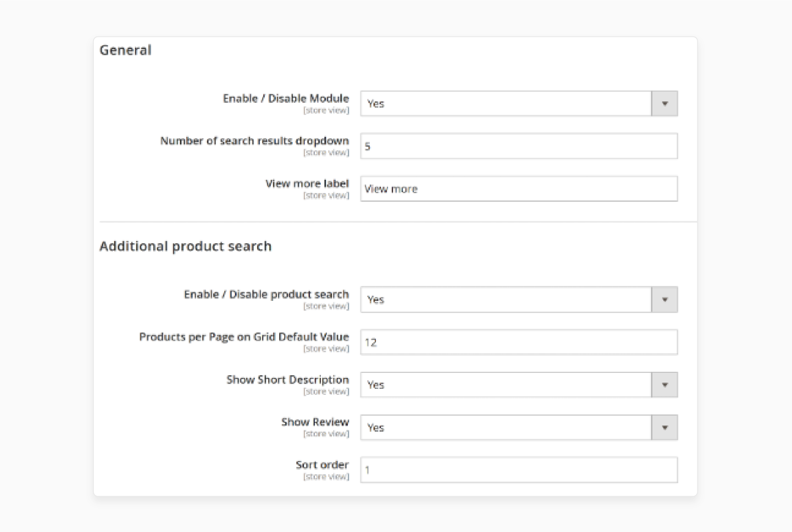Open the Enable / Disable Module dropdown

click(519, 104)
